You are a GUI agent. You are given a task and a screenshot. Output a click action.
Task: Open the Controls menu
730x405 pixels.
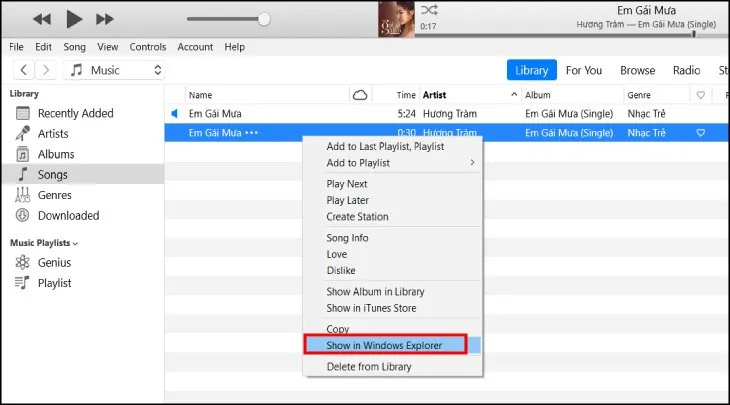pyautogui.click(x=148, y=47)
